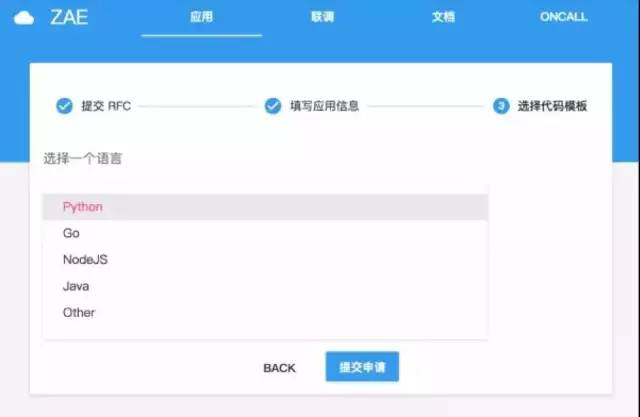Click the ZAE cloud logo icon
Viewport: 640px width, 417px height.
(24, 18)
